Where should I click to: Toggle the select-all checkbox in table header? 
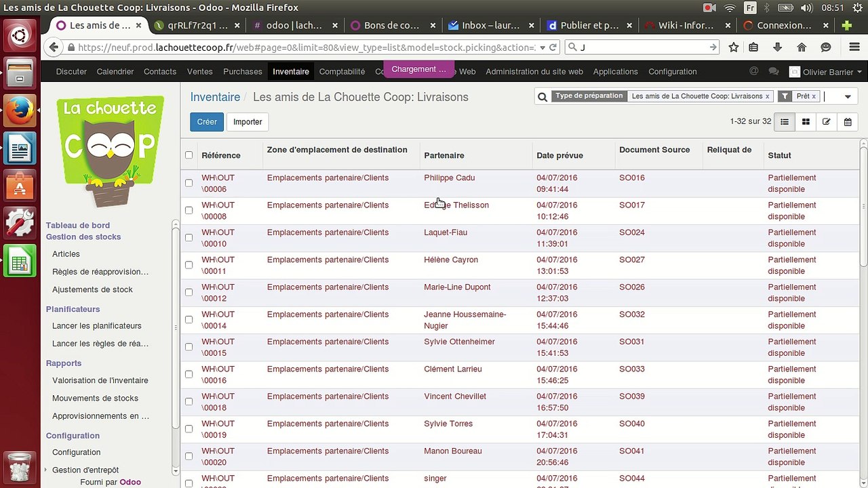(x=189, y=155)
